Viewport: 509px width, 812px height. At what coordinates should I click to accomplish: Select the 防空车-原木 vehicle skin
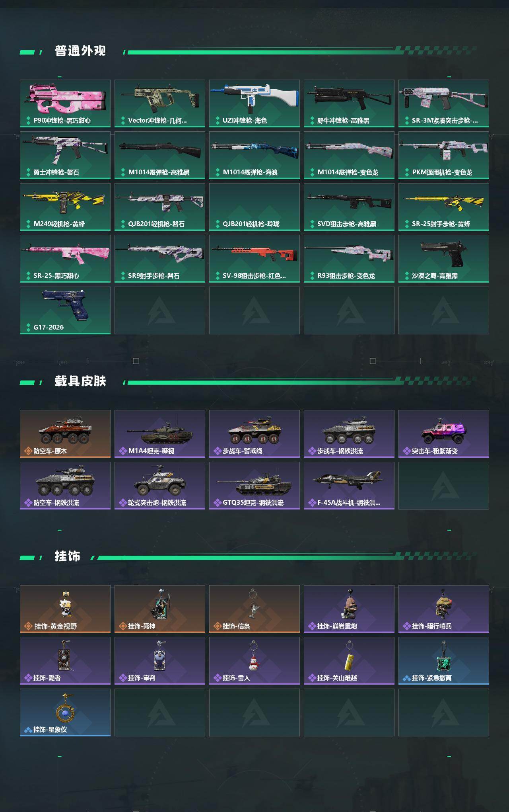pos(65,434)
